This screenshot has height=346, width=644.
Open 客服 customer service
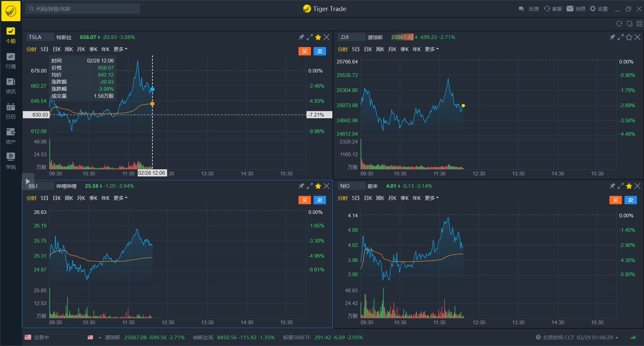(553, 9)
